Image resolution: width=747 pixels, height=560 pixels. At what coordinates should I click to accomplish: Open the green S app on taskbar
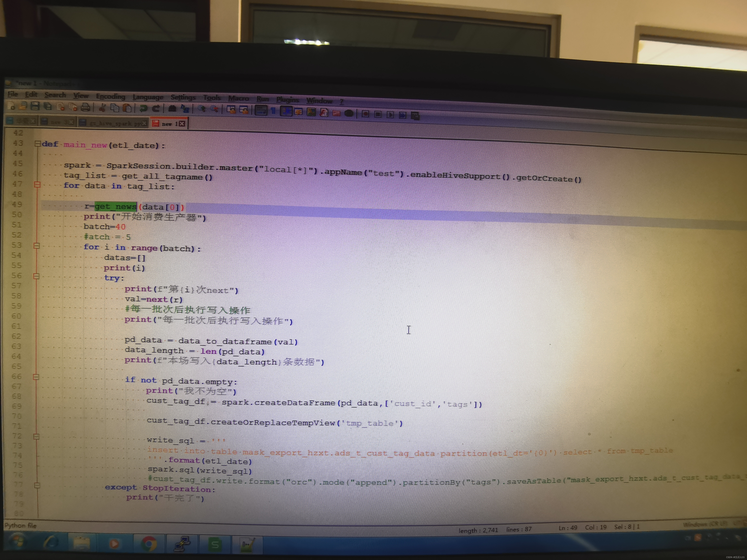pos(215,544)
